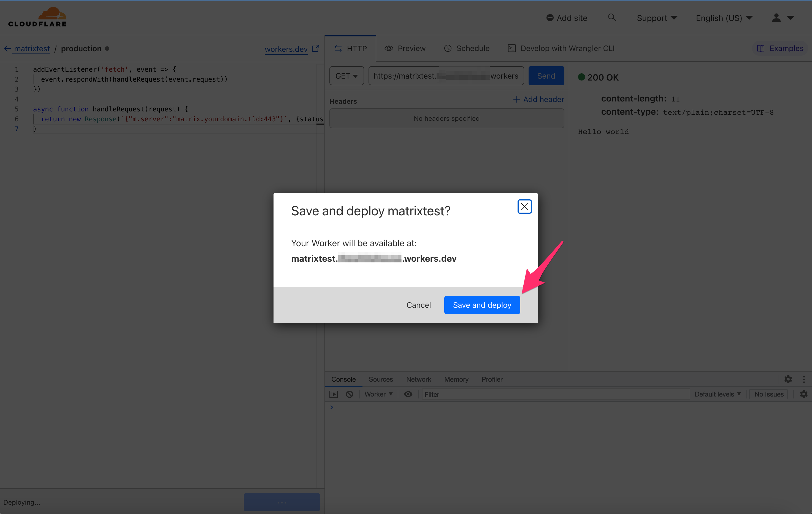Screen dimensions: 812x514
Task: Open the console settings gear icon
Action: pyautogui.click(x=803, y=394)
